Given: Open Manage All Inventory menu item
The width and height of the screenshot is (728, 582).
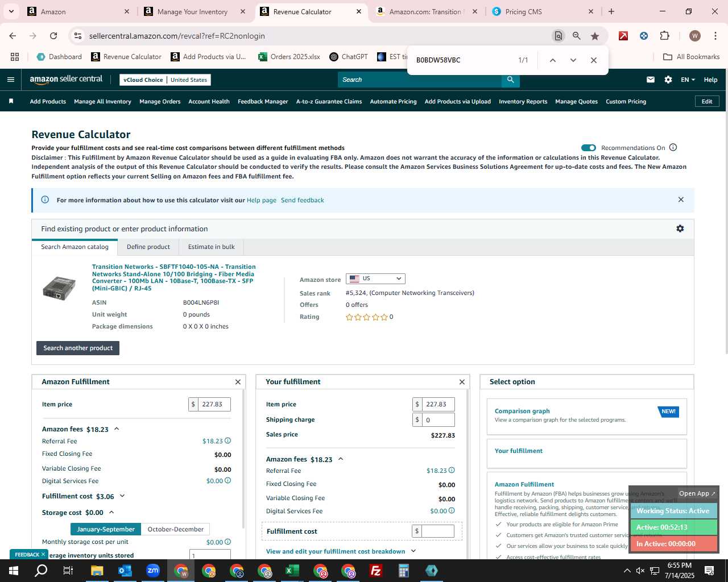Looking at the screenshot, I should pos(102,101).
